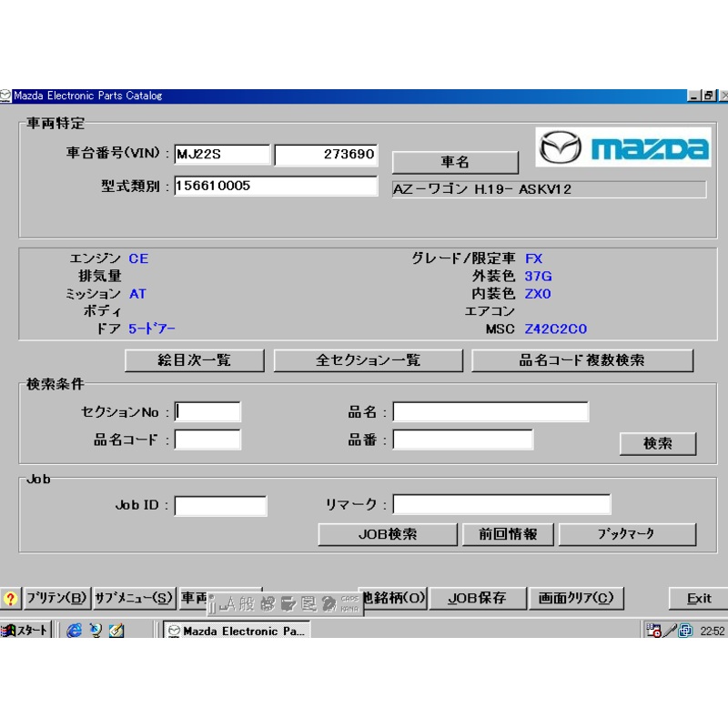The width and height of the screenshot is (728, 728).
Task: Click the JOB保存 button
Action: 478,599
